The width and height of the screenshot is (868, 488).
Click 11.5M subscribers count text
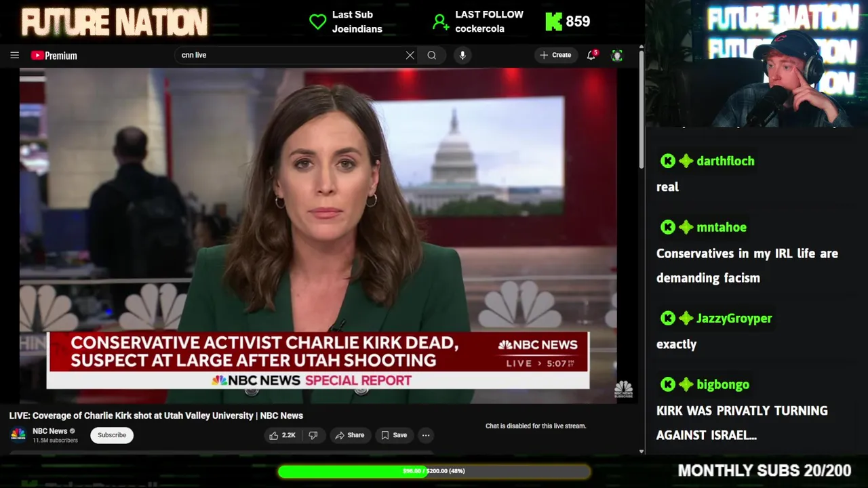coord(55,441)
